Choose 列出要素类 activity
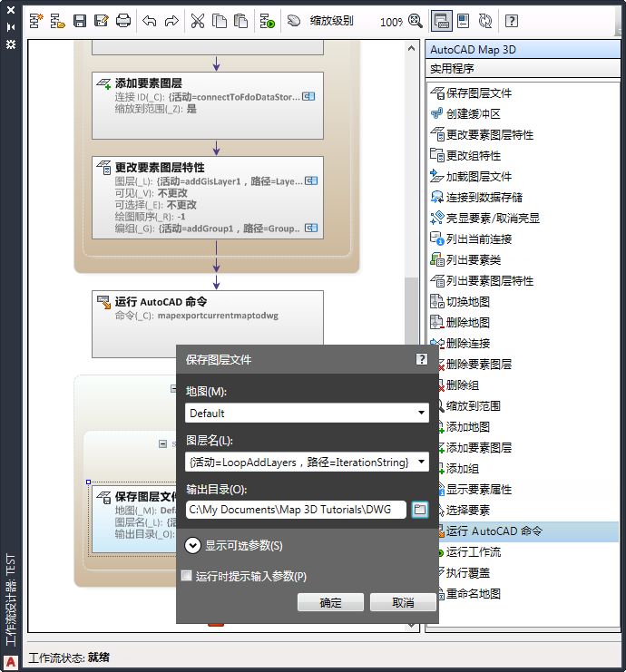 tap(524, 259)
